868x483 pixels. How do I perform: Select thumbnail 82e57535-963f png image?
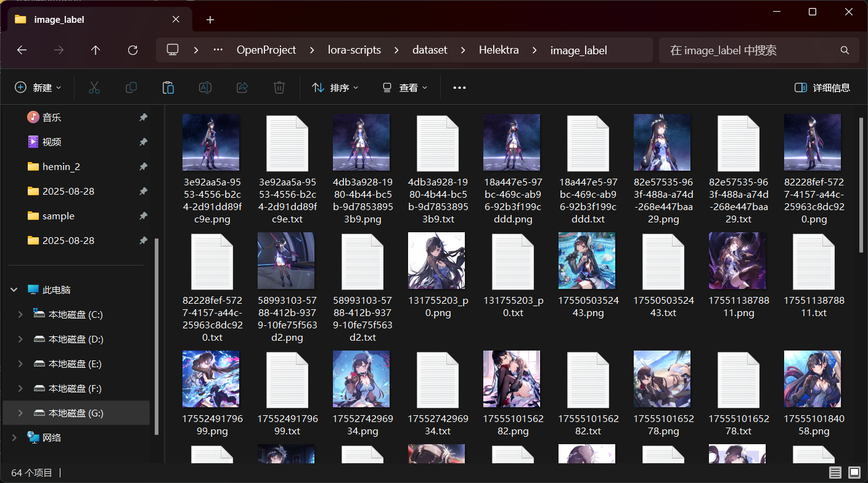coord(662,142)
